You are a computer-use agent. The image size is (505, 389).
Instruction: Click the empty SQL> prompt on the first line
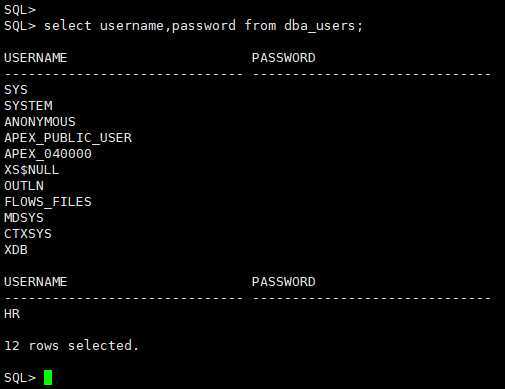pos(20,10)
